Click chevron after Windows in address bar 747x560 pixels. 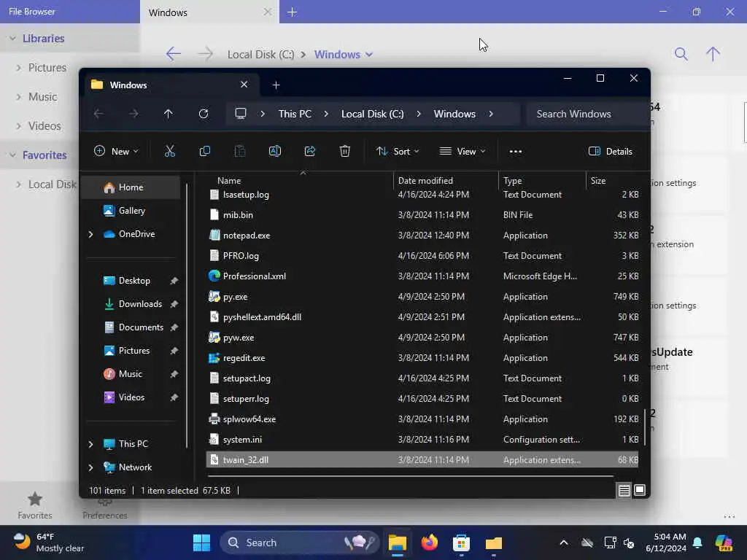(491, 114)
